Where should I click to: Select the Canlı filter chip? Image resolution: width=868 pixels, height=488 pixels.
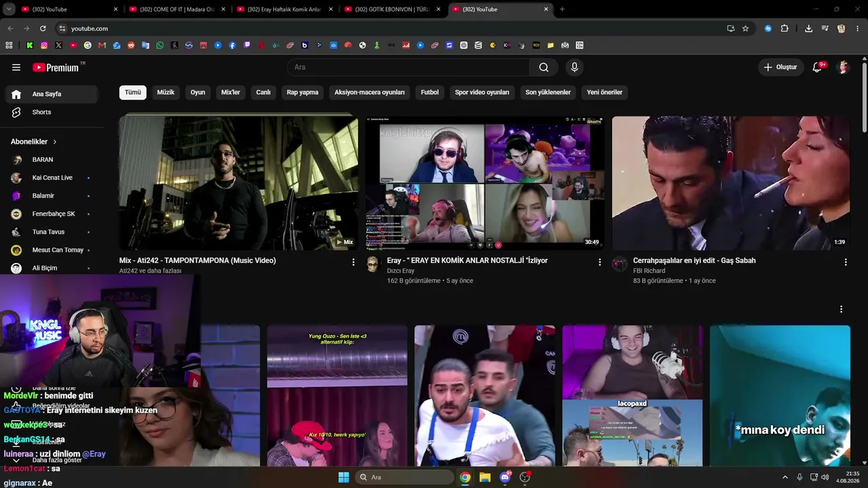click(263, 92)
